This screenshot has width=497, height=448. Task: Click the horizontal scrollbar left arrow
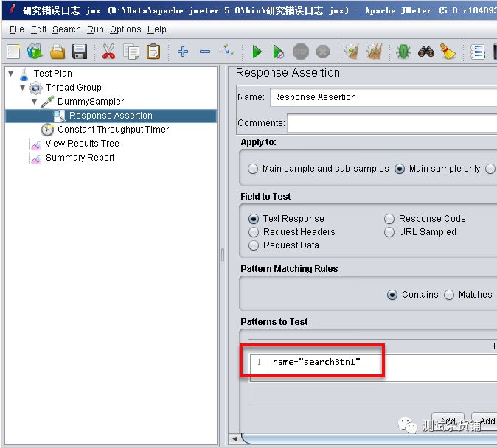234,439
